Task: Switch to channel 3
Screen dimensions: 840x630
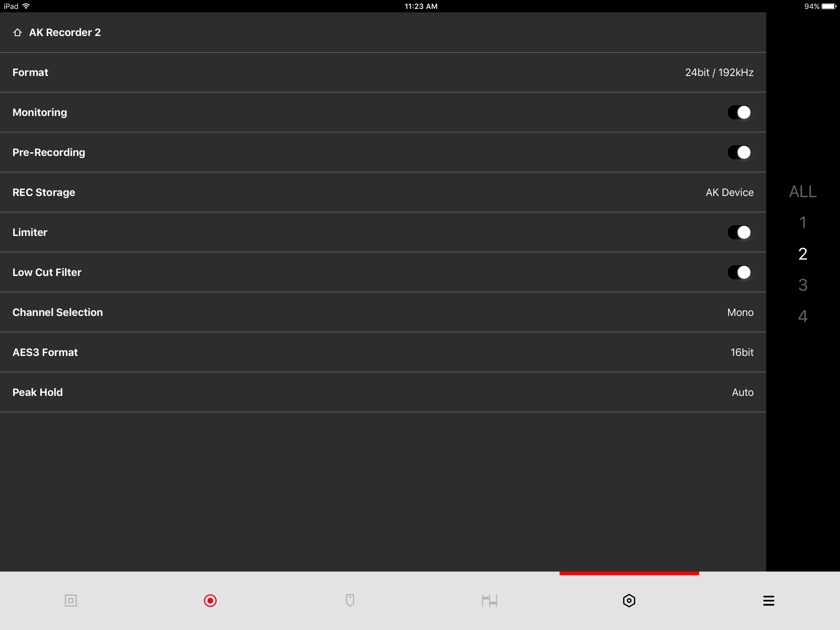Action: pos(803,285)
